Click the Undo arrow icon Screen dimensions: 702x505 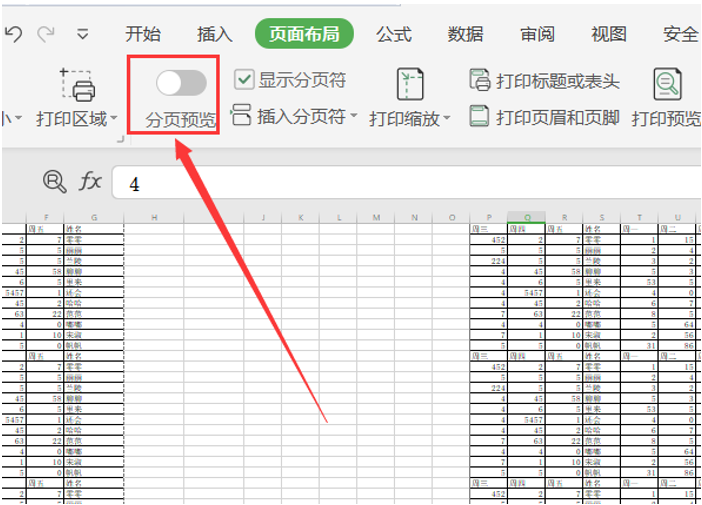(x=13, y=34)
